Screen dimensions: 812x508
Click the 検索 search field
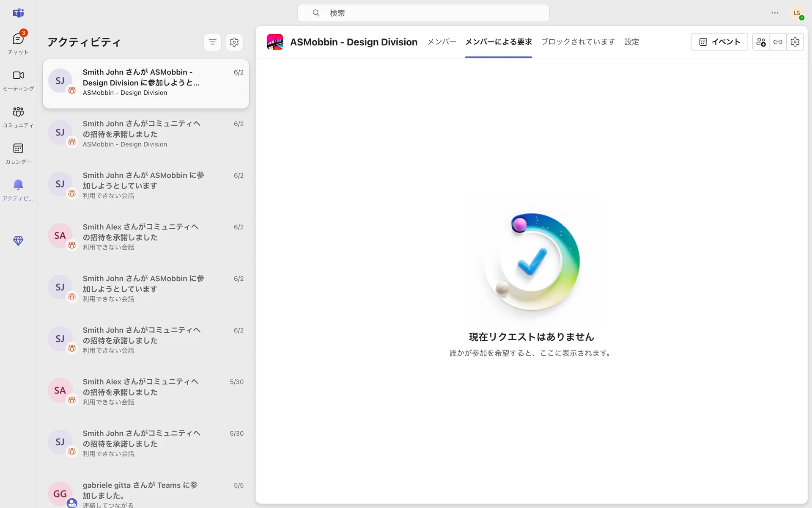pyautogui.click(x=423, y=13)
